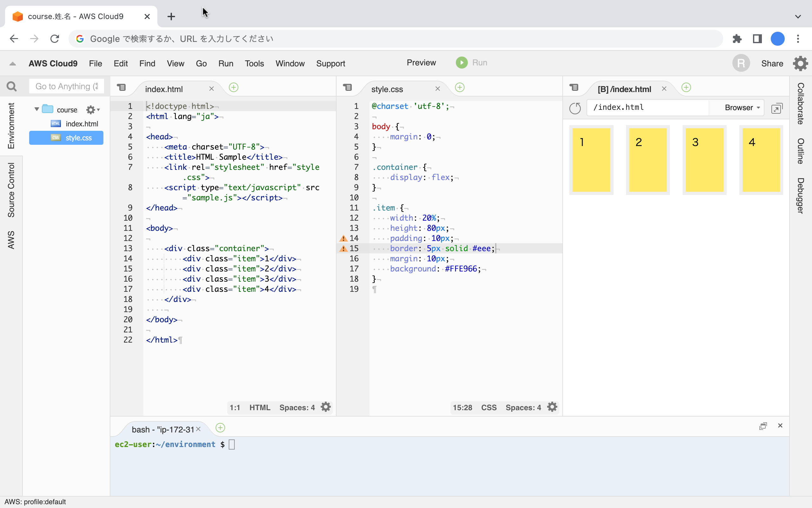The height and width of the screenshot is (508, 812).
Task: Open the Go menu
Action: coord(201,63)
